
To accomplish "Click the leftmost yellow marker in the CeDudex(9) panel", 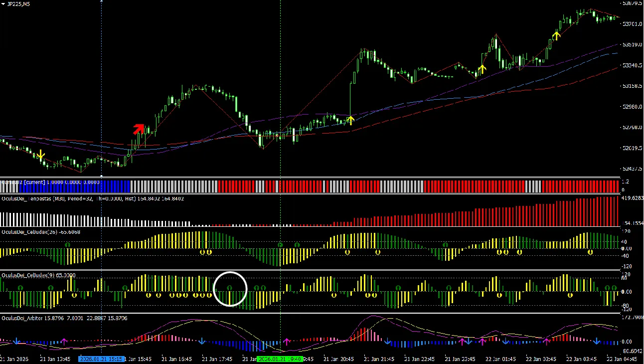I will point(74,295).
